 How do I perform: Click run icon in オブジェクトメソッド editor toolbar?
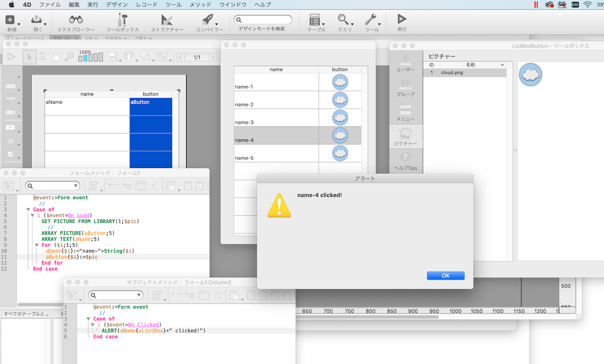pos(72,295)
